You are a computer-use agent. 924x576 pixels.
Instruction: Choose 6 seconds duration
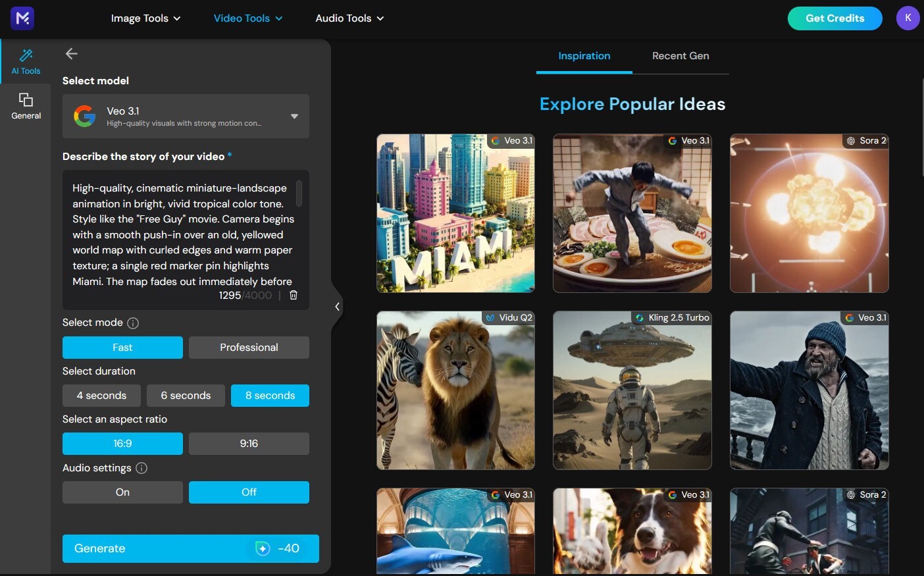186,396
